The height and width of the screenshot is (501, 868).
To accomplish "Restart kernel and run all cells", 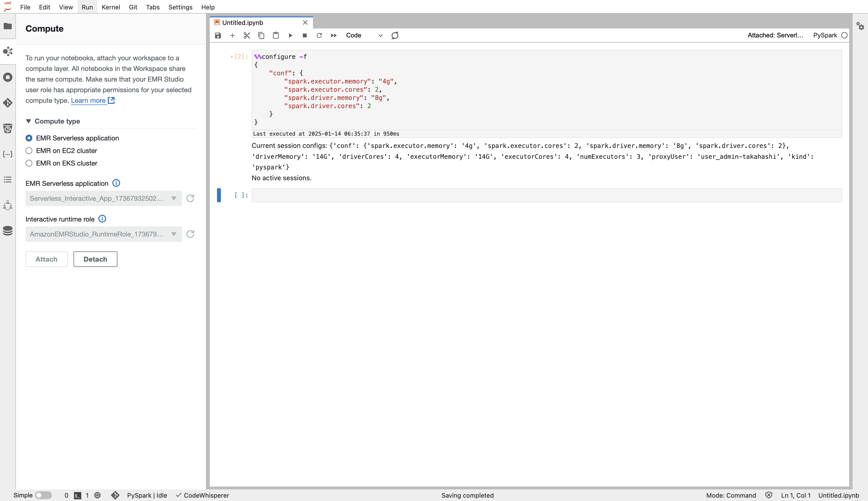I will coord(334,35).
